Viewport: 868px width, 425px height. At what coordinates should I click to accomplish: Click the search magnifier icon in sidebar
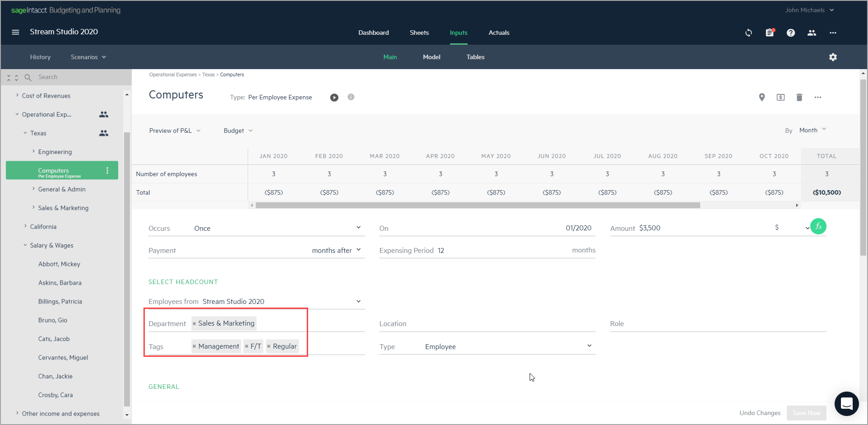28,77
